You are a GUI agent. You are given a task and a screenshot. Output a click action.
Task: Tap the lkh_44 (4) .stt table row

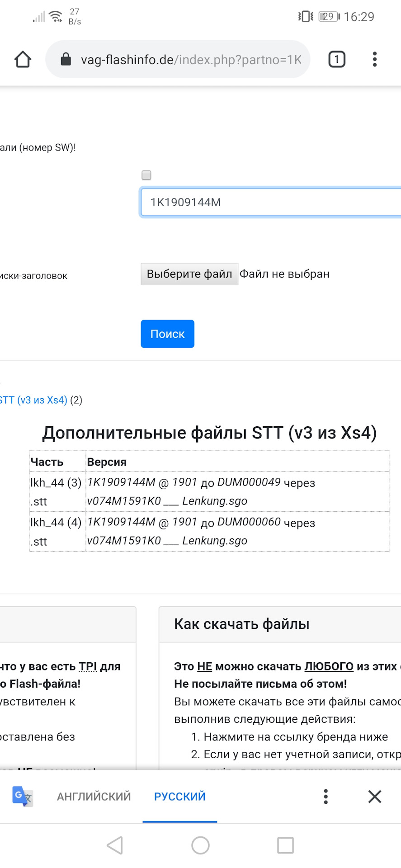209,532
